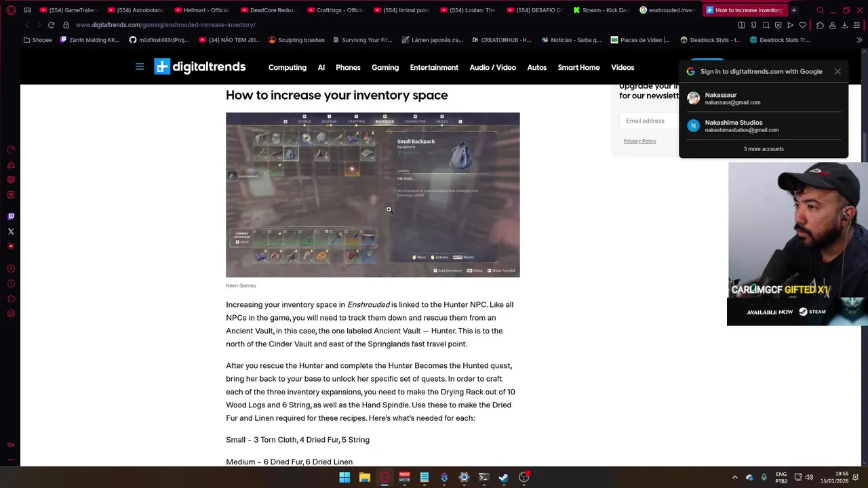The image size is (868, 488).
Task: Open the AI menu item
Action: (321, 67)
